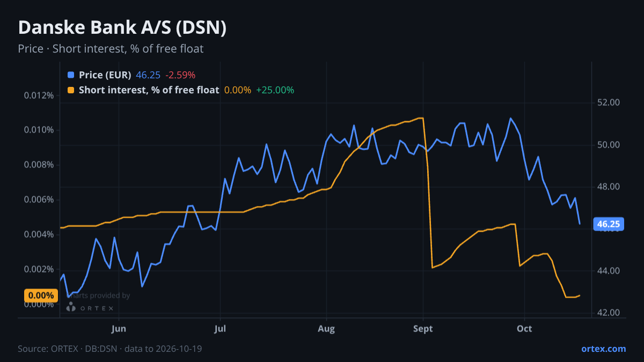Click the orange Short interest legend swatch
Screen dimensions: 644x362
71,90
